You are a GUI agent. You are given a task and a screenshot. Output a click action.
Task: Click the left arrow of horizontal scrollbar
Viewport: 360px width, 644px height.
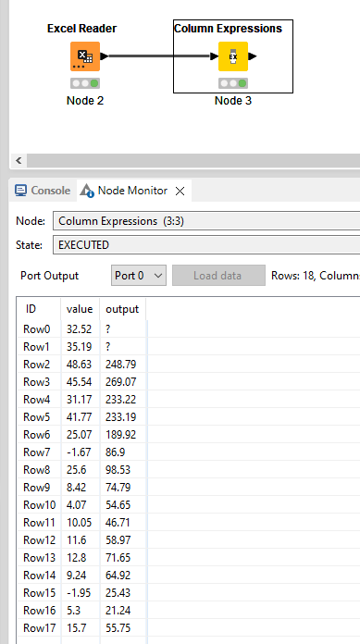click(x=19, y=161)
